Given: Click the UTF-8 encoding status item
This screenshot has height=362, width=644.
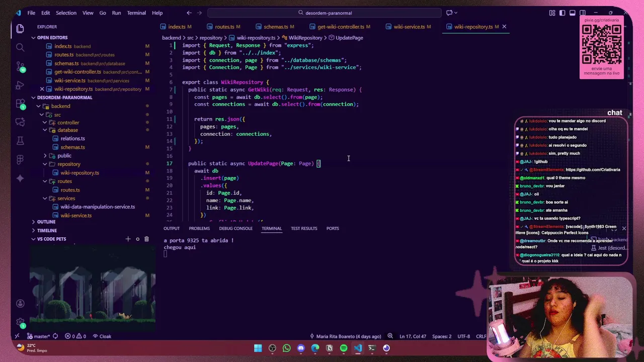Looking at the screenshot, I should point(463,336).
